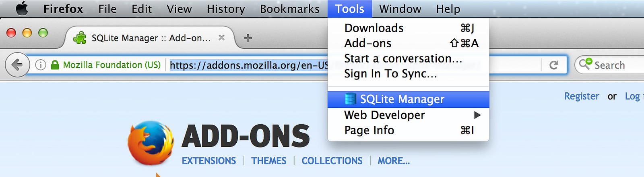Click the Register link
This screenshot has height=177, width=644.
coord(582,96)
